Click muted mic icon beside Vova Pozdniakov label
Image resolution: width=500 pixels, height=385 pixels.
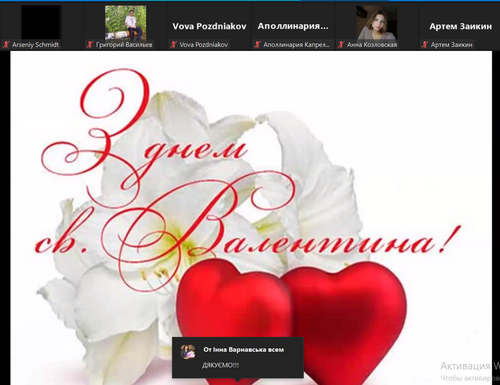(173, 44)
